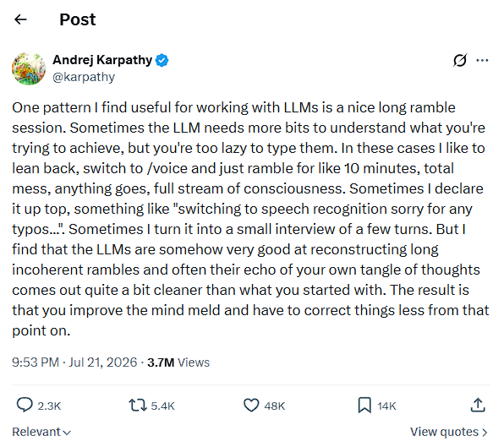Click the Andrej Karpathy display name
The height and width of the screenshot is (447, 504).
point(102,60)
